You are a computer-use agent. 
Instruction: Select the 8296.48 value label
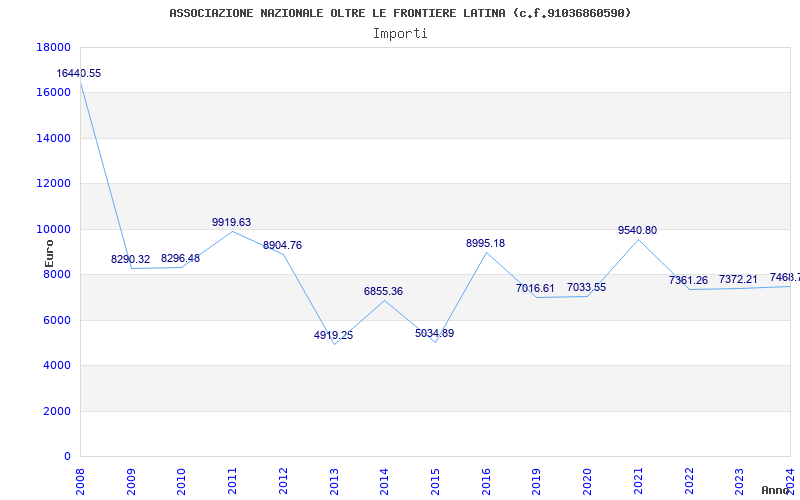181,258
